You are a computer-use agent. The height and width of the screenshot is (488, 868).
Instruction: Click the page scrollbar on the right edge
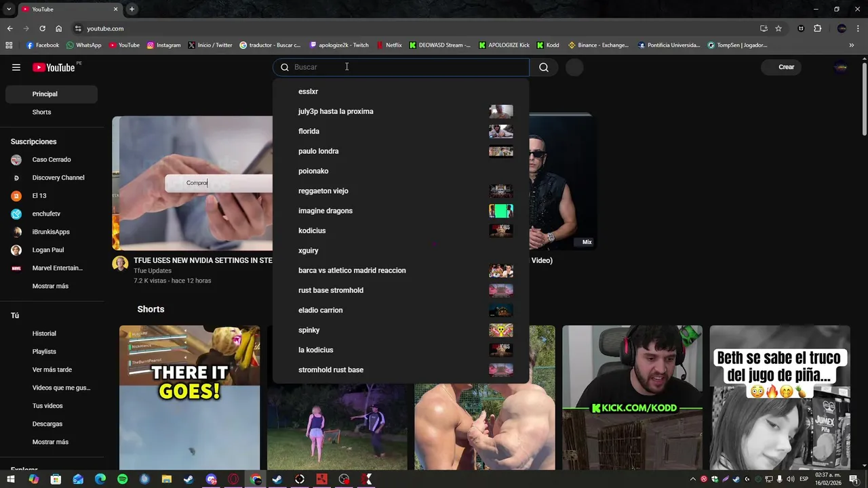[x=864, y=99]
